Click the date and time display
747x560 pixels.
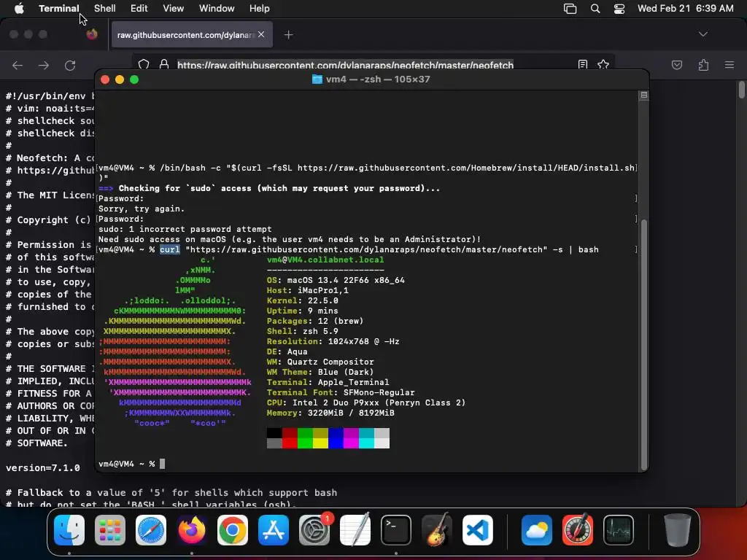coord(685,8)
